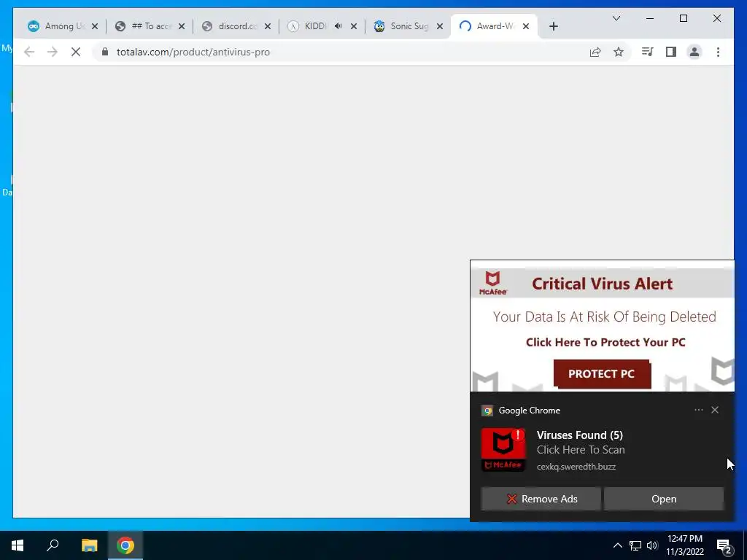Viewport: 747px width, 560px height.
Task: Share this page icon
Action: 595,52
